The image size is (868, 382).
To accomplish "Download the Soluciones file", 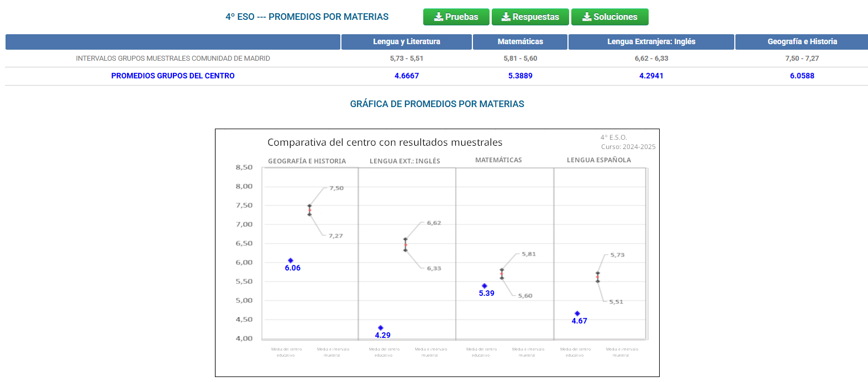I will pyautogui.click(x=609, y=17).
